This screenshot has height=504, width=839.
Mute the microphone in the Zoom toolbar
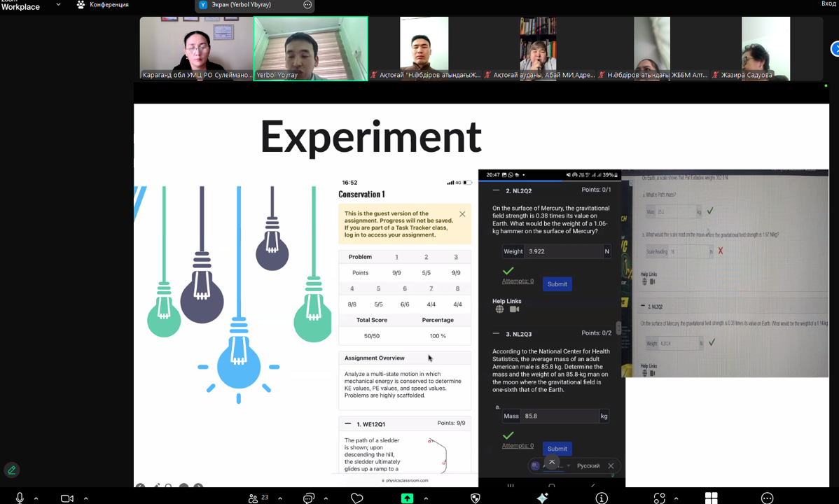click(x=20, y=498)
